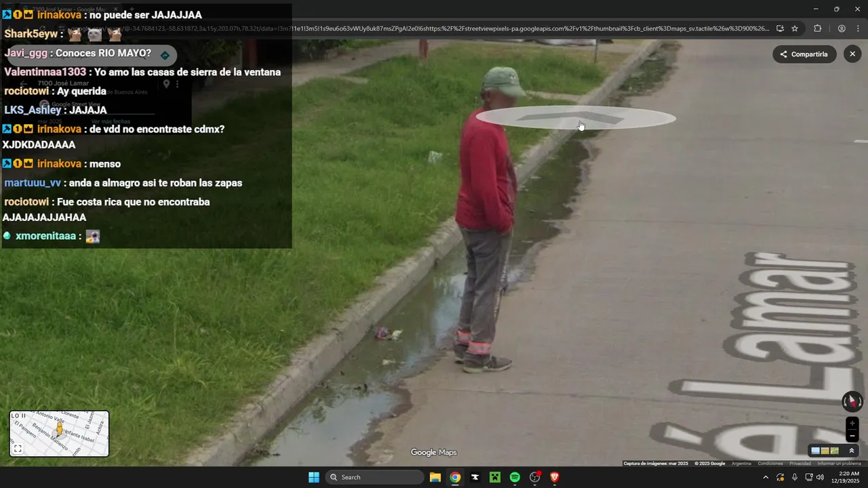
Task: Click chat username Valentinnaa1303
Action: [45, 72]
